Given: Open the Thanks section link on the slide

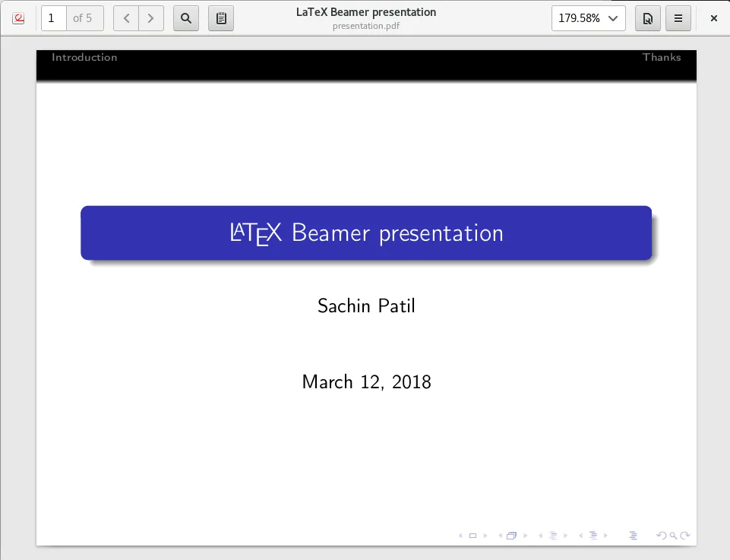Looking at the screenshot, I should click(x=661, y=57).
